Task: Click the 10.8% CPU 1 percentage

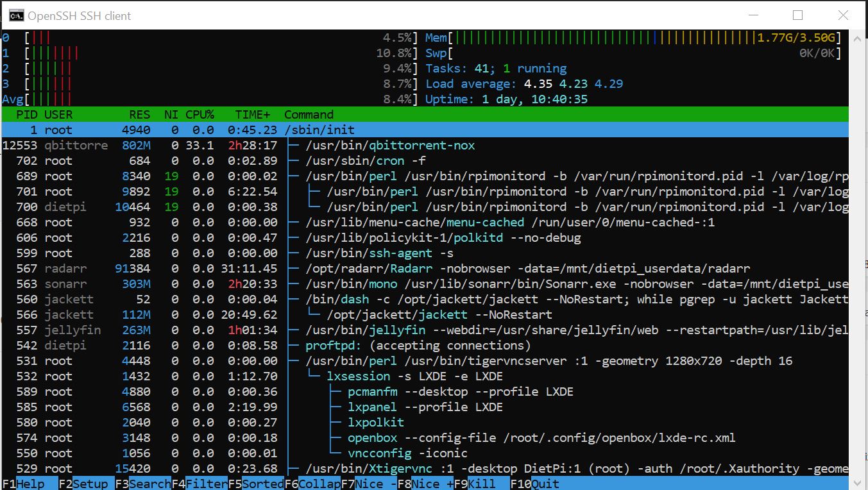Action: tap(394, 53)
